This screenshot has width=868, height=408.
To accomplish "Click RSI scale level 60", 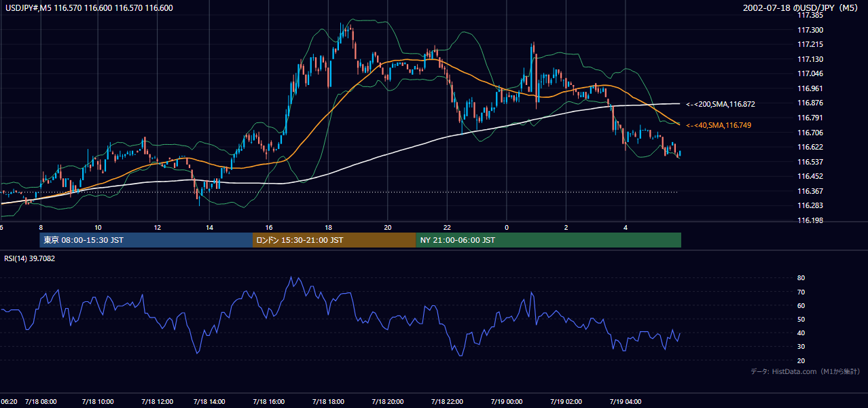I will (x=801, y=305).
